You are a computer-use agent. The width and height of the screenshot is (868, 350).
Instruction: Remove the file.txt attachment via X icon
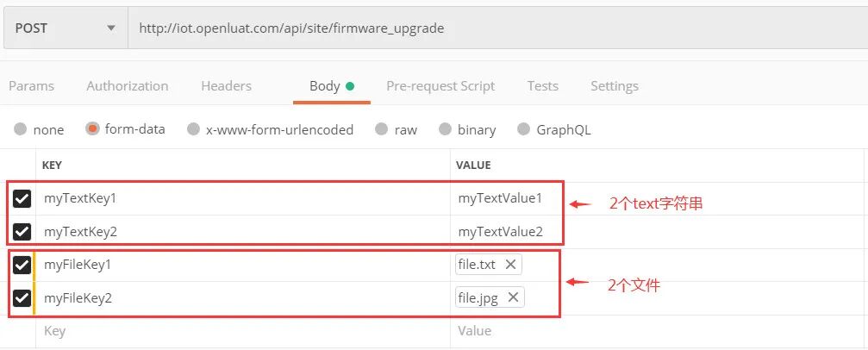point(510,265)
